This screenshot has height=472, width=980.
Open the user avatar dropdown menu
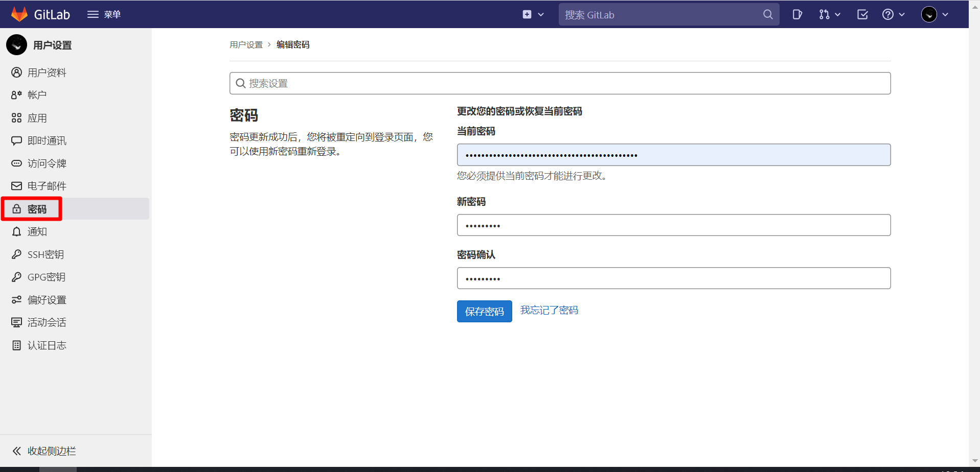coord(935,14)
